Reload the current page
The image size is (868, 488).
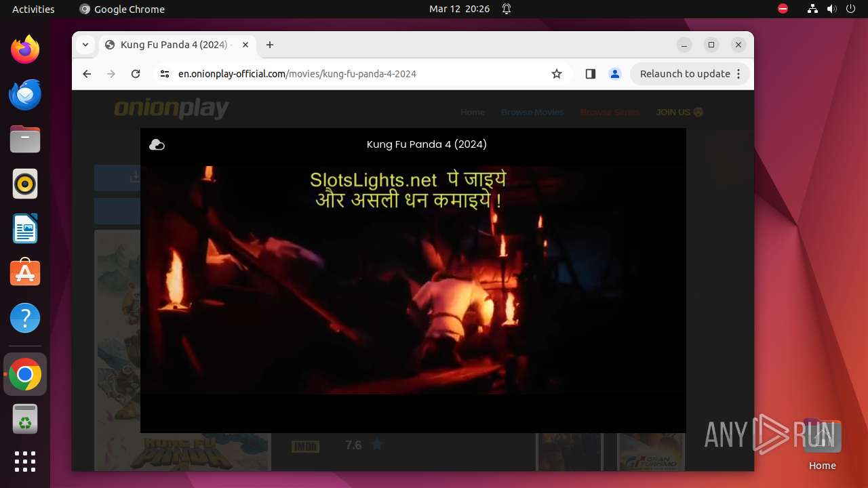(136, 74)
